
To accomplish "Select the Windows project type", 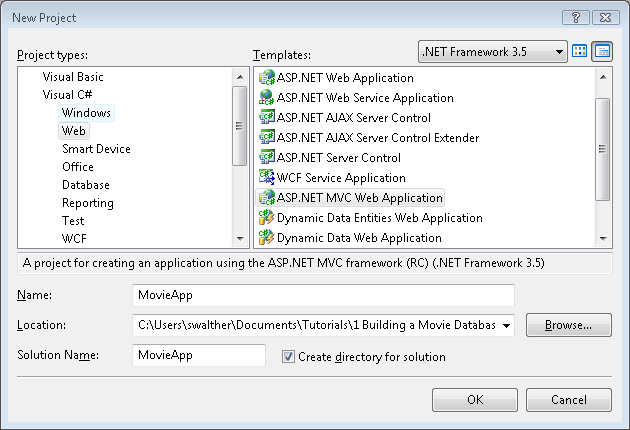I will pyautogui.click(x=86, y=113).
